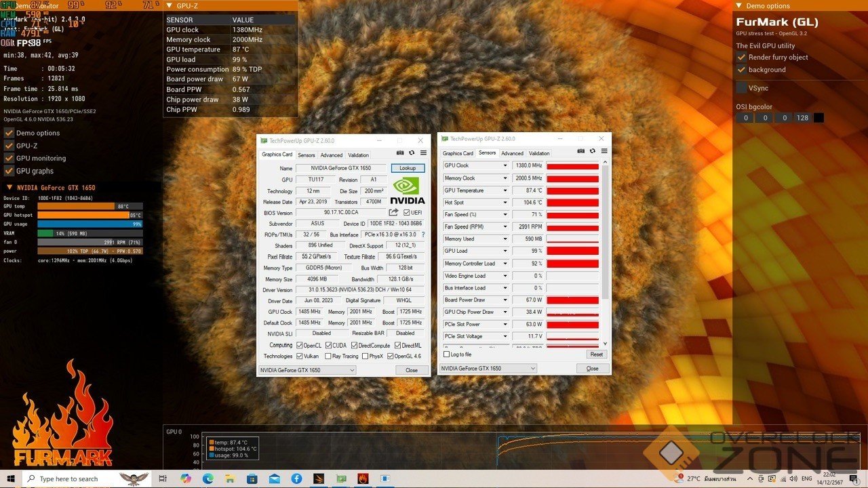Click the refresh icon in GPU-Z Sensors window
The width and height of the screenshot is (868, 488).
(593, 151)
